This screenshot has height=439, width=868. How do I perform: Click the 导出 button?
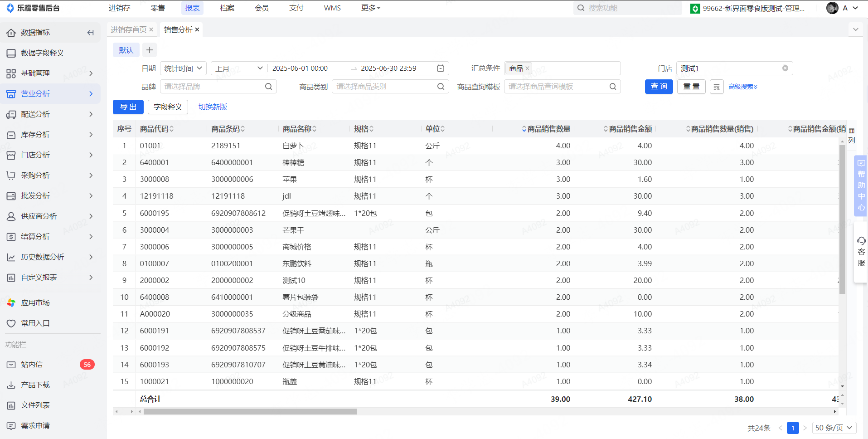tap(128, 107)
